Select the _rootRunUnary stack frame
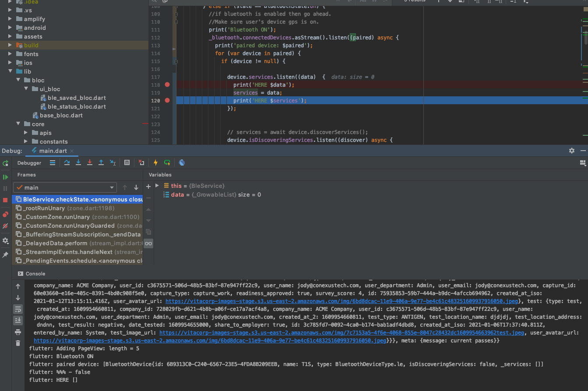 (x=77, y=208)
